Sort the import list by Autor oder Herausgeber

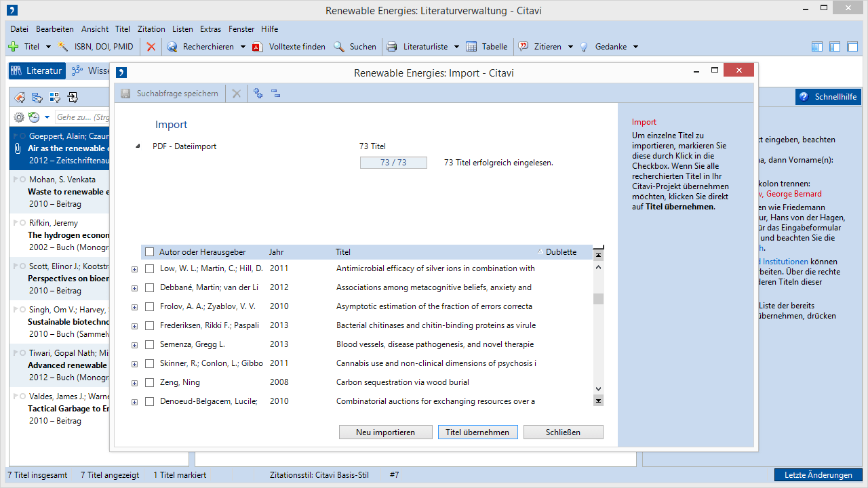point(203,252)
